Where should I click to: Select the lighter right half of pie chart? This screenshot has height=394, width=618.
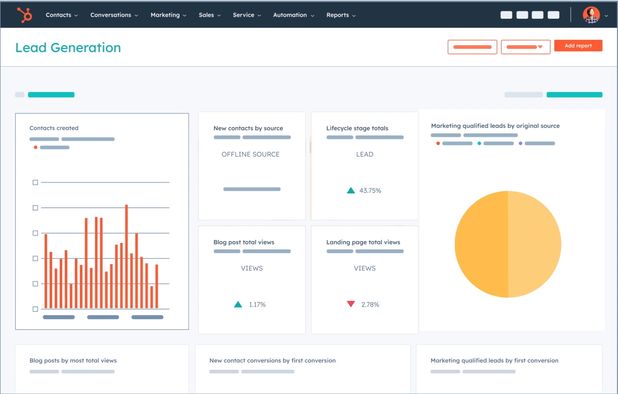[x=535, y=244]
